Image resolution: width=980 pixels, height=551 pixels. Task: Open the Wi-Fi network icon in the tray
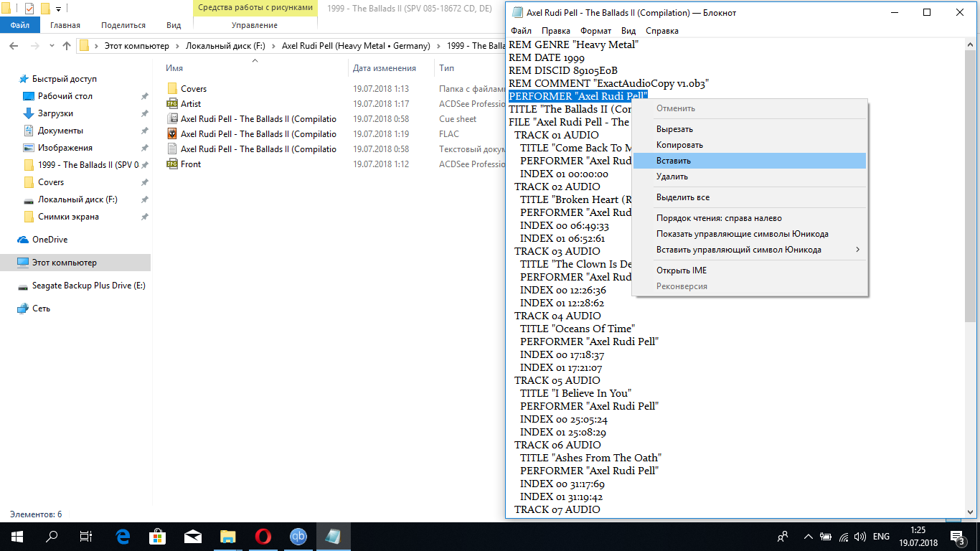click(844, 537)
